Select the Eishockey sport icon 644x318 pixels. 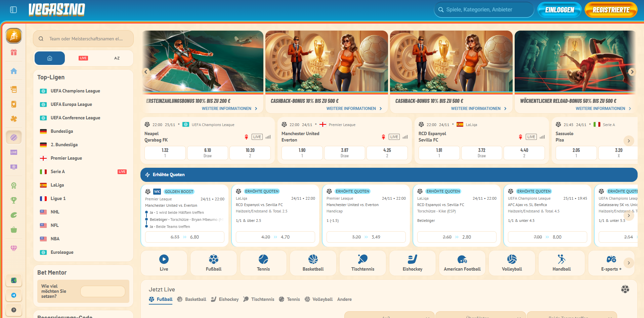[x=412, y=263]
